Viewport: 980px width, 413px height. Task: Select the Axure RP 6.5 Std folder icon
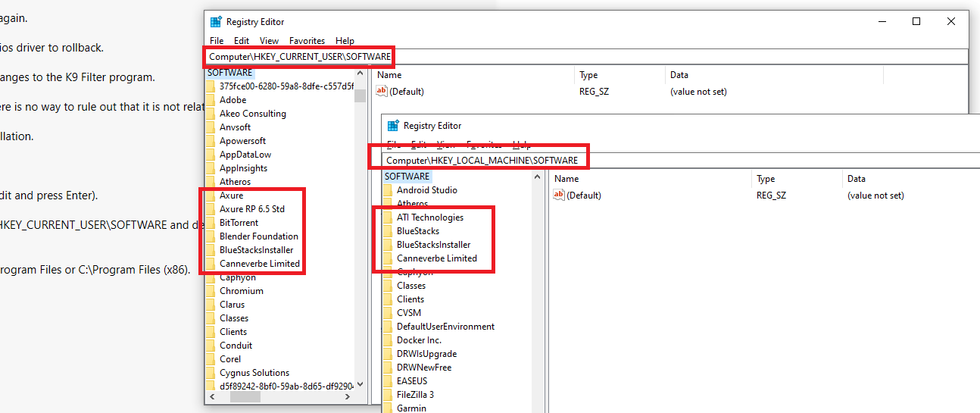tap(211, 209)
